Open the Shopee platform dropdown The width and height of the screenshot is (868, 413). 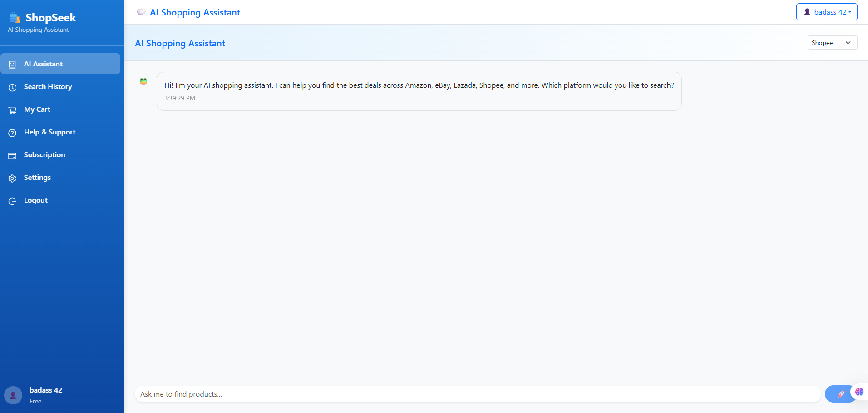coord(832,42)
